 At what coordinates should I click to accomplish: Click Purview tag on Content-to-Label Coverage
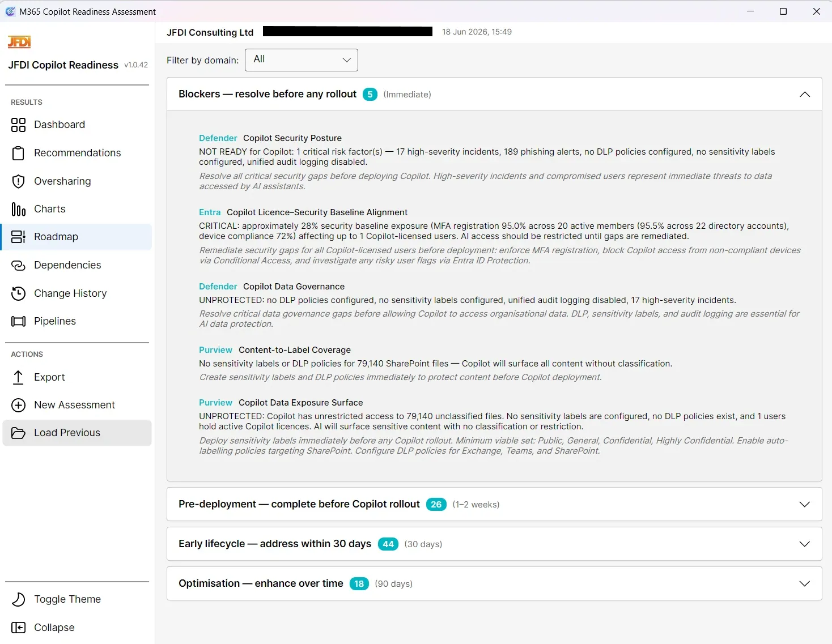tap(215, 350)
